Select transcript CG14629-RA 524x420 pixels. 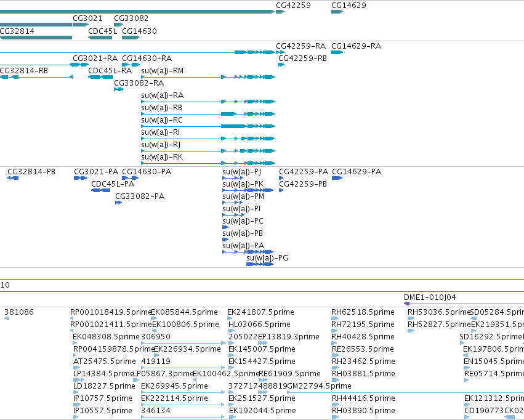pyautogui.click(x=357, y=46)
